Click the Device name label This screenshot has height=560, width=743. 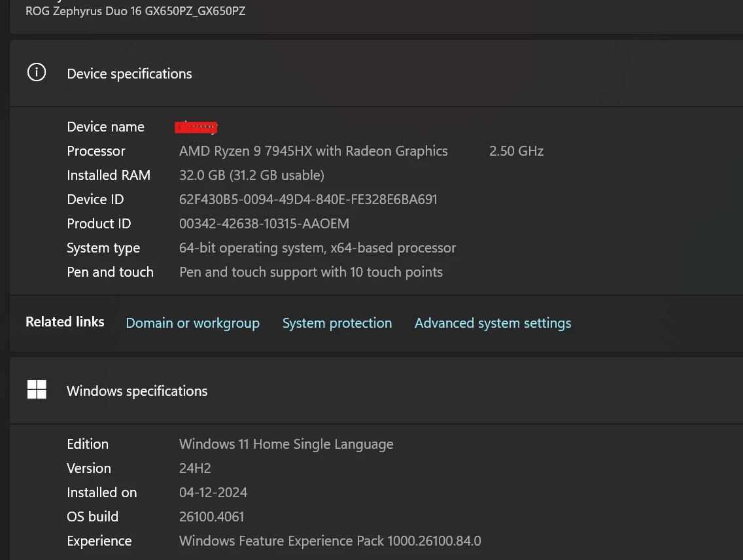106,127
